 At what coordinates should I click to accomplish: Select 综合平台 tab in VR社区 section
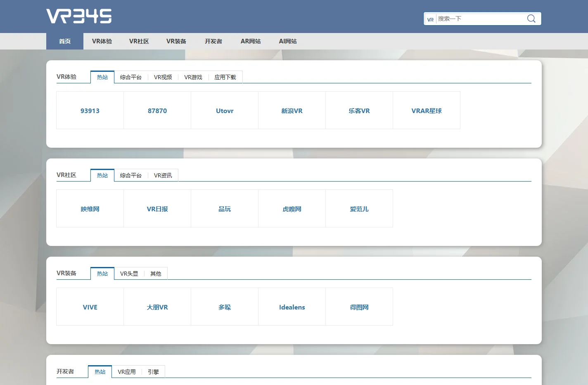pos(131,175)
